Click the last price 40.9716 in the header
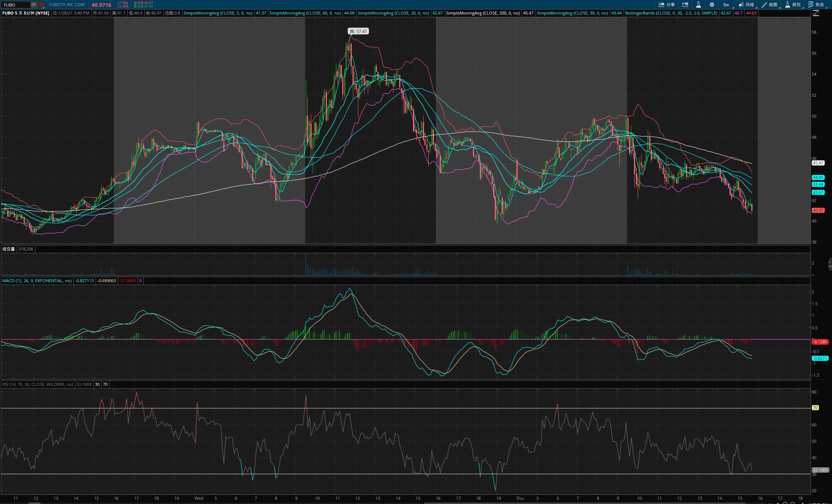This screenshot has height=504, width=832. (x=101, y=5)
